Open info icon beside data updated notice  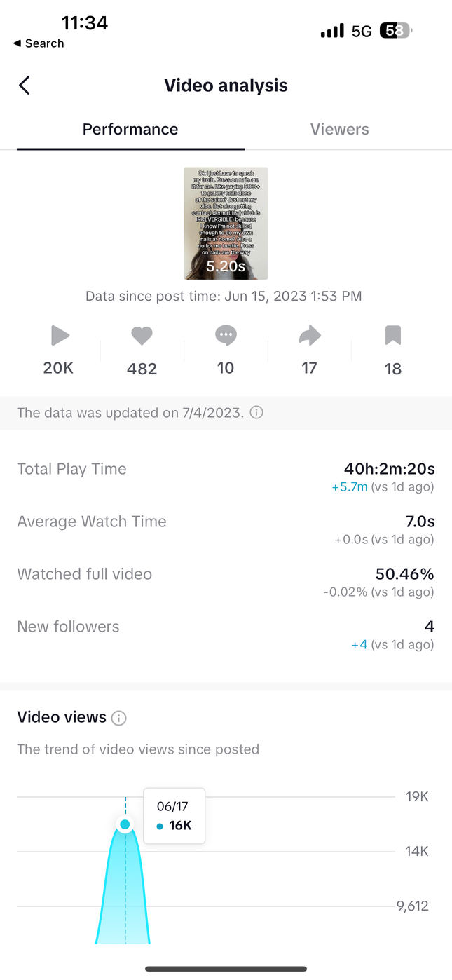click(x=257, y=413)
